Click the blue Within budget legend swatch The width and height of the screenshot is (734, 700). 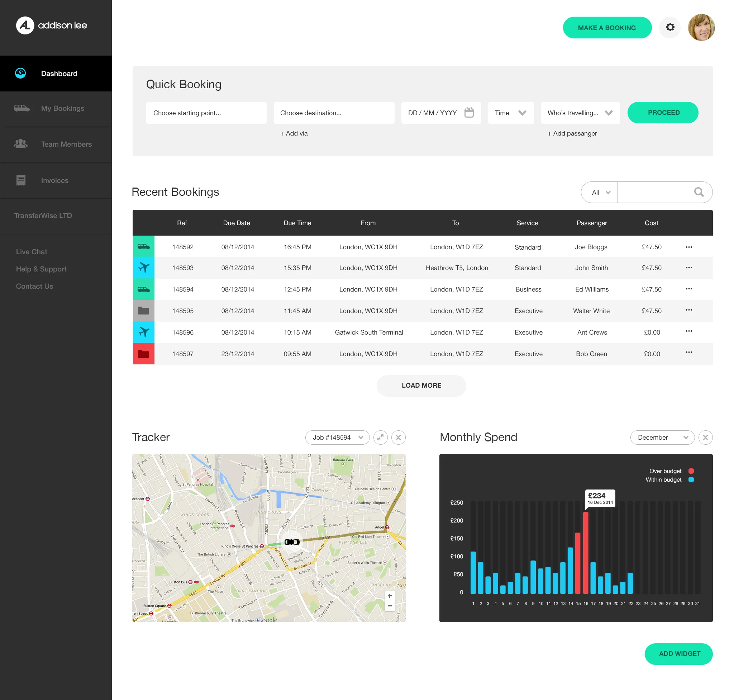point(691,479)
